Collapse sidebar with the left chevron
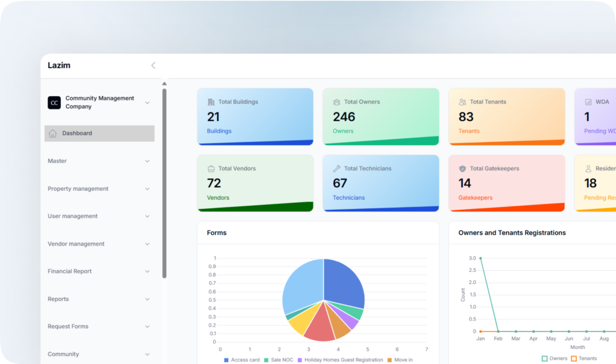Image resolution: width=616 pixels, height=364 pixels. (x=153, y=66)
